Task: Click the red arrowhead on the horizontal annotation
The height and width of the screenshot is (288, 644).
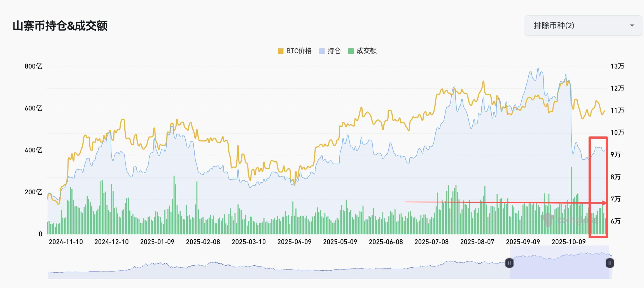Action: coord(604,203)
